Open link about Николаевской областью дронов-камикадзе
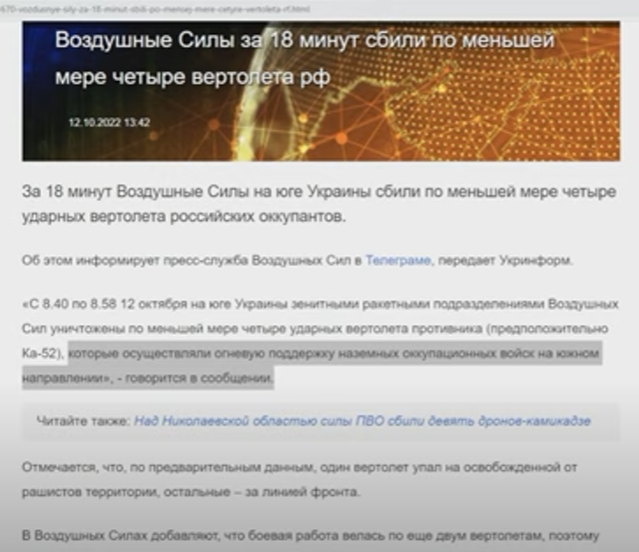Image resolution: width=639 pixels, height=552 pixels. coord(362,421)
